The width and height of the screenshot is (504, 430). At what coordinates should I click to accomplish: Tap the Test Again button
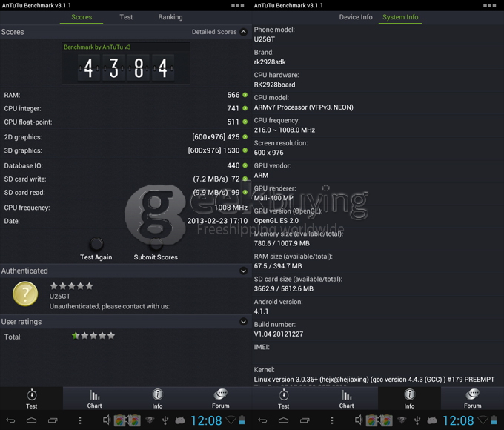point(96,249)
